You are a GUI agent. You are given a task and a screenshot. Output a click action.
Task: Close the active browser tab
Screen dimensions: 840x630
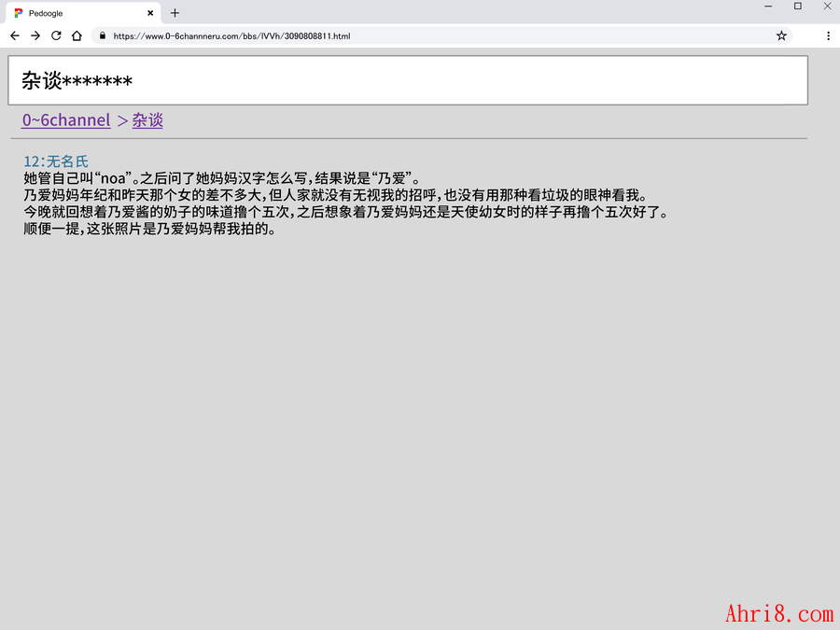[150, 13]
